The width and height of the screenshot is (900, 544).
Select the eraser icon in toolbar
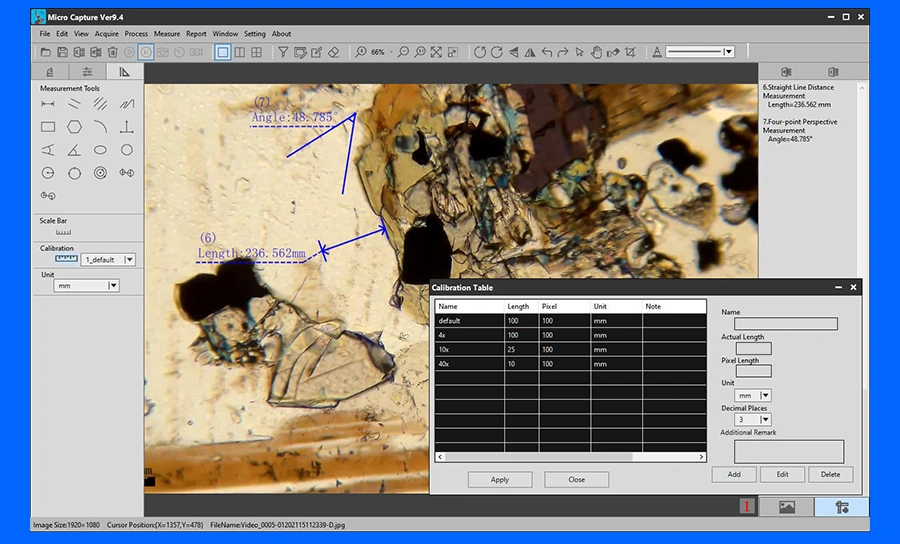click(333, 52)
